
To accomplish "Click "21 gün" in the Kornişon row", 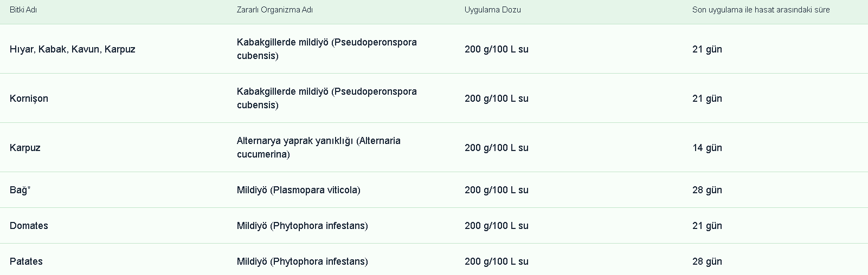I will coord(707,99).
